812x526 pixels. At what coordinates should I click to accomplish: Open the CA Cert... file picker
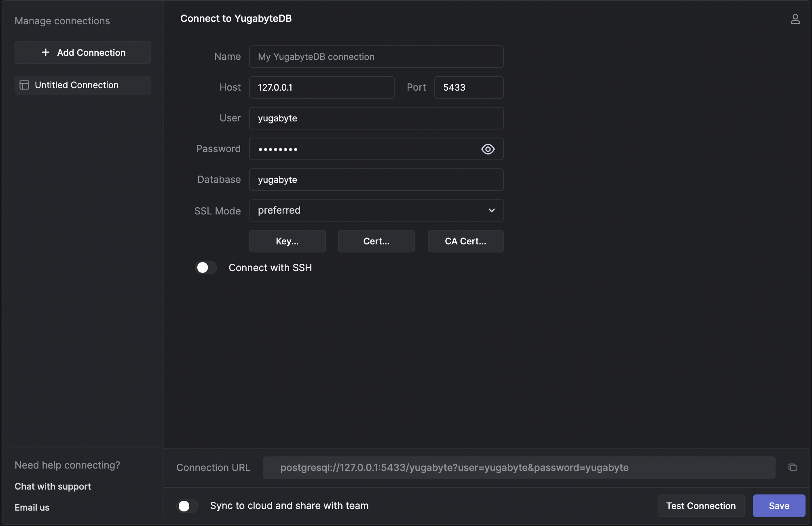(465, 241)
